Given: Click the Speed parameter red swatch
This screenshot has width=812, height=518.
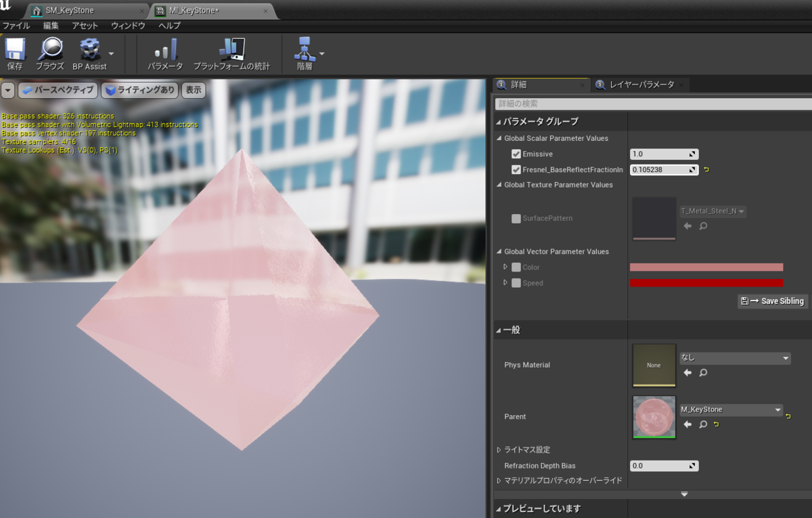Looking at the screenshot, I should (x=706, y=283).
